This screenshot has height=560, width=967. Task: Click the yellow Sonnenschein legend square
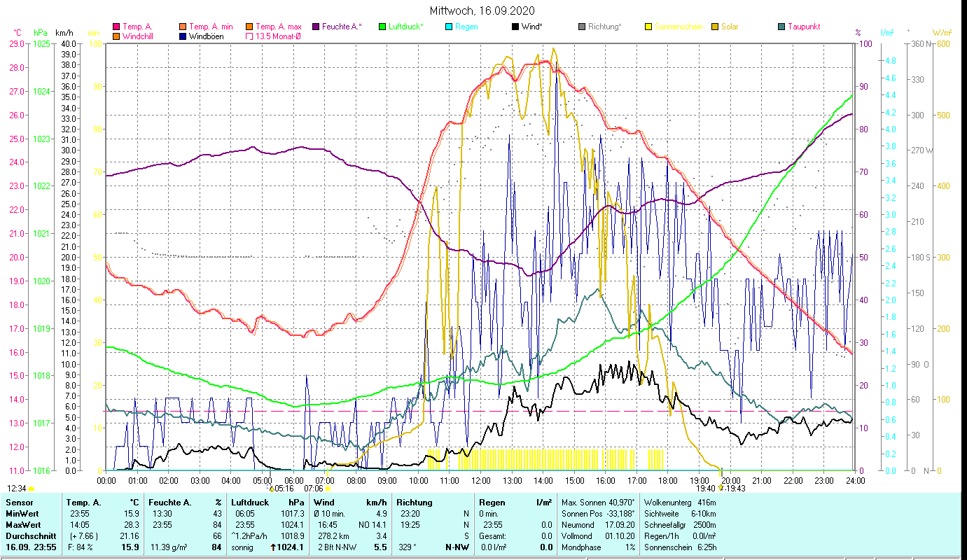click(648, 27)
